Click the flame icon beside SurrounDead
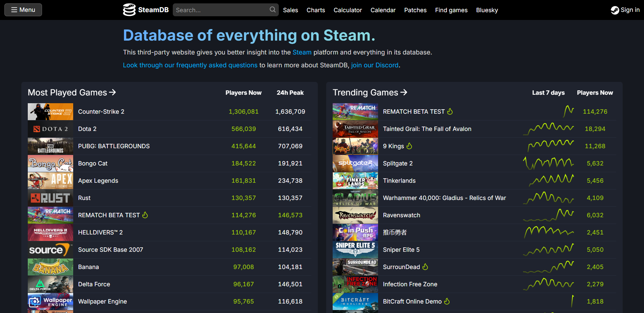 click(425, 267)
